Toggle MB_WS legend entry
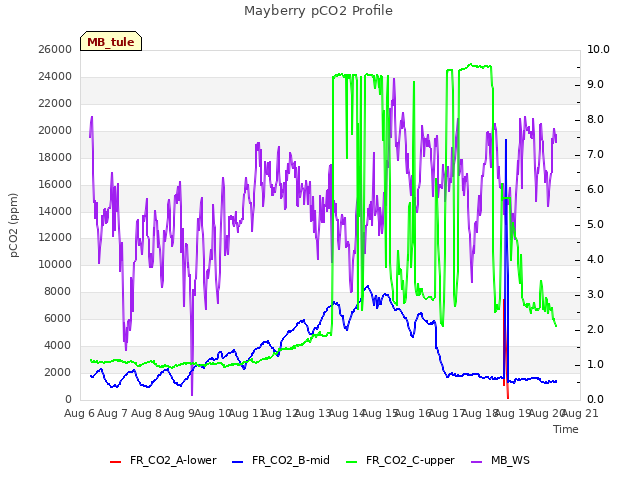640x480 pixels. click(x=500, y=460)
